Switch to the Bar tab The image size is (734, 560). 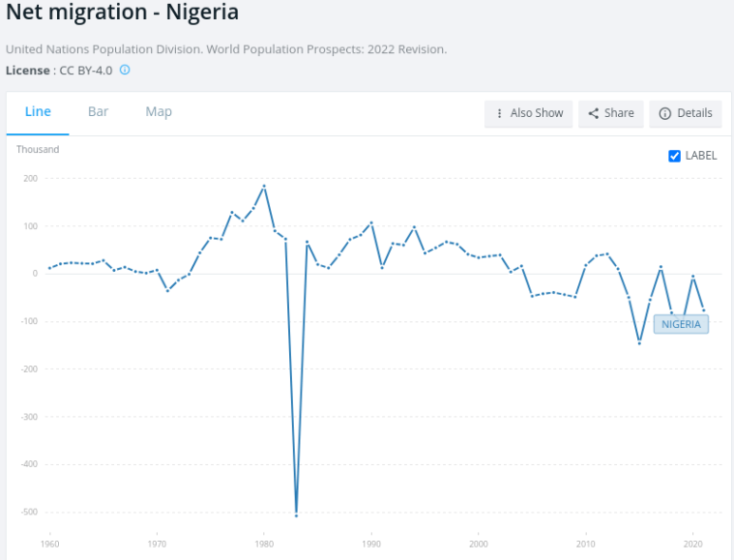pyautogui.click(x=98, y=111)
